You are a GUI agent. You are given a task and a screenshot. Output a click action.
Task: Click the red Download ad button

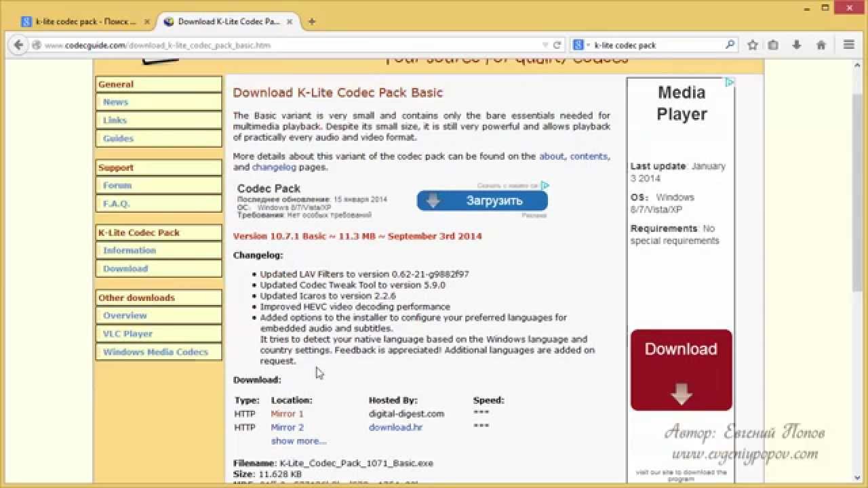click(x=681, y=370)
